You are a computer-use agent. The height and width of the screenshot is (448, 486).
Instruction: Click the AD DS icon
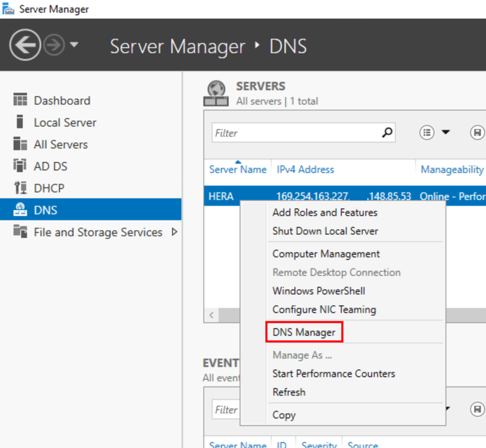point(20,165)
